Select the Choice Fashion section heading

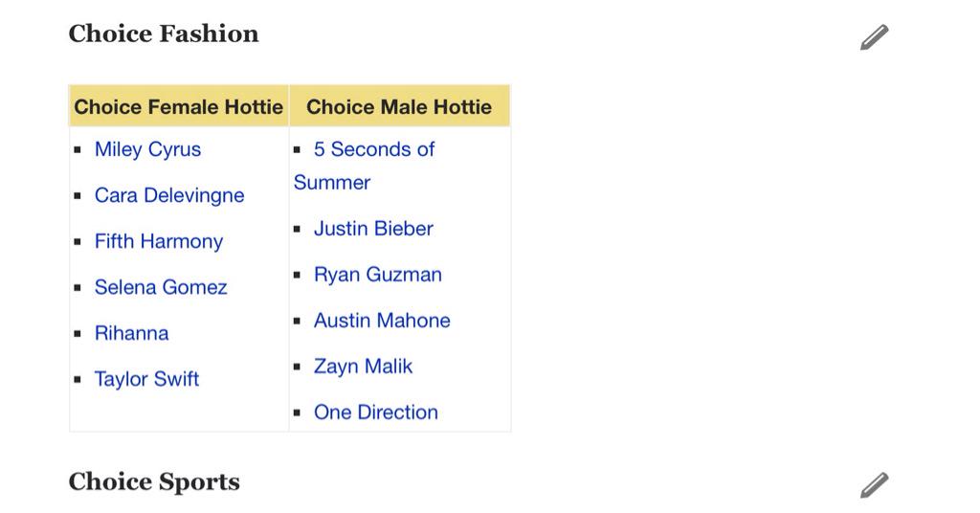pos(163,33)
